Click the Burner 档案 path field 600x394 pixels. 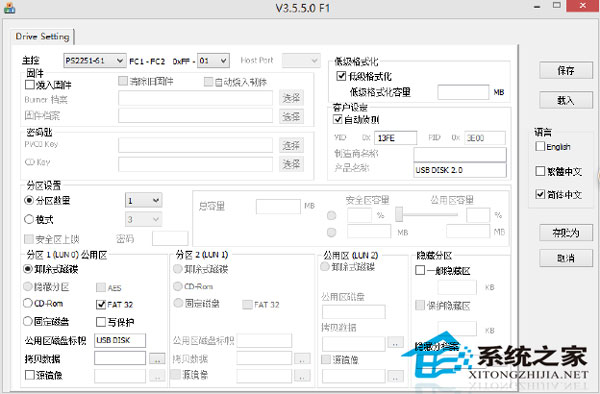pyautogui.click(x=195, y=98)
